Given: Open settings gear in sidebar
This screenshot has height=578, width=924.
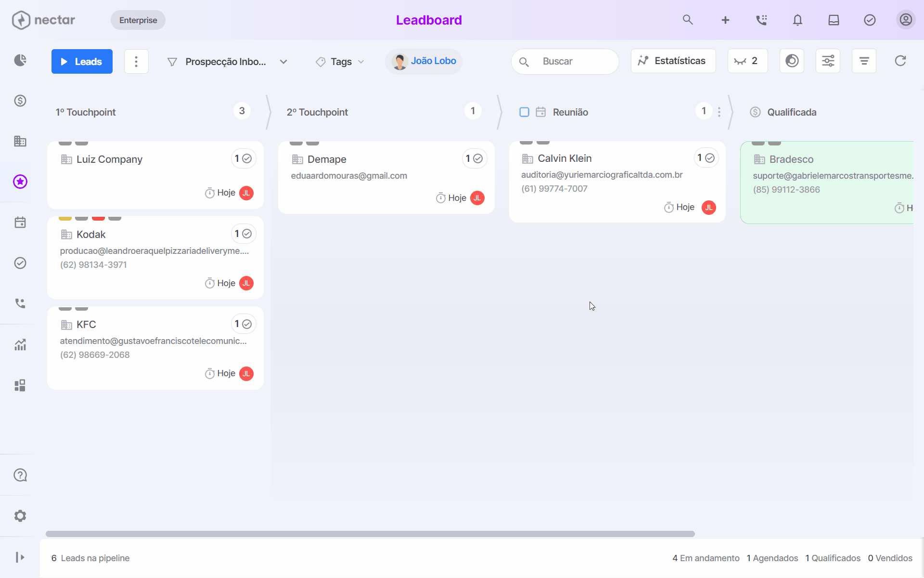Looking at the screenshot, I should [x=20, y=516].
